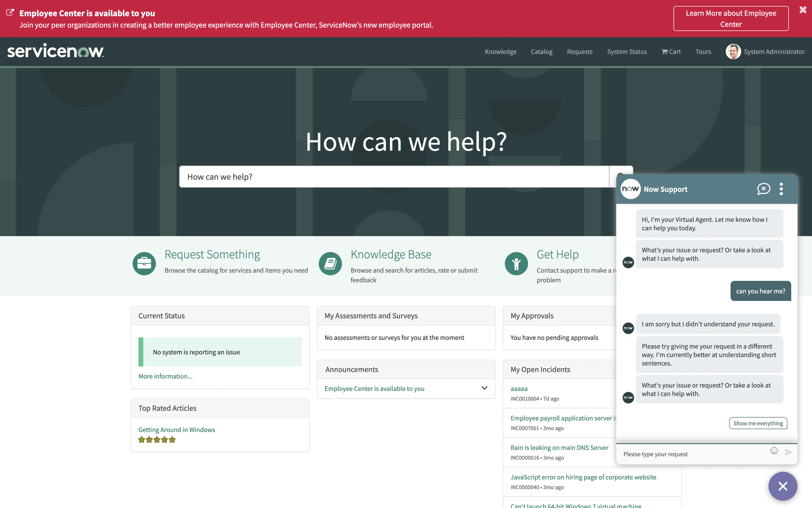The height and width of the screenshot is (508, 812).
Task: Focus the 'Please type your request' field
Action: pos(693,454)
